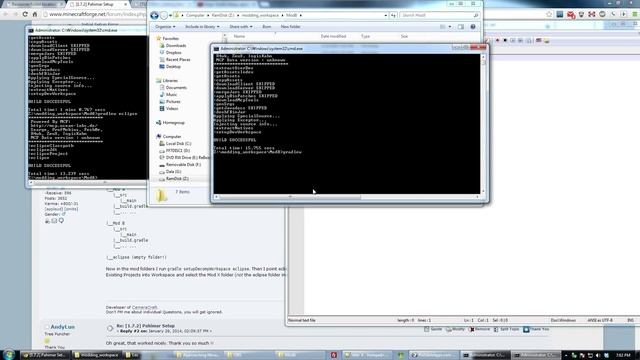
Task: Click the Modify button on the forum post
Action: click(456, 329)
